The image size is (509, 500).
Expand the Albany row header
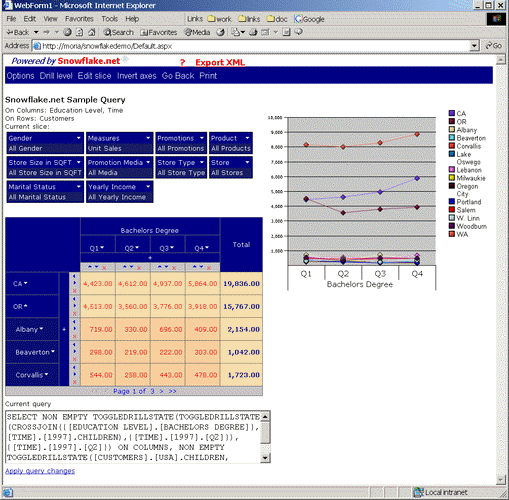[x=41, y=329]
